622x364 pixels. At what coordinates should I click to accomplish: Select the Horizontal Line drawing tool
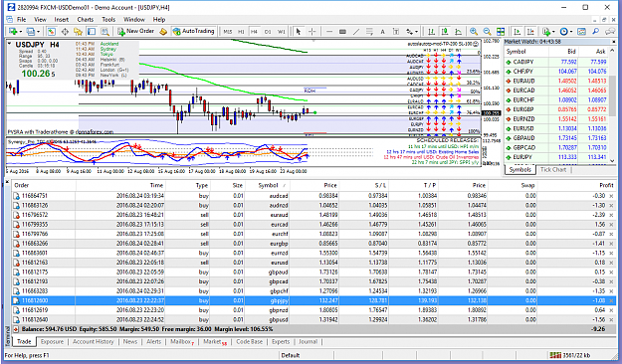pos(329,31)
